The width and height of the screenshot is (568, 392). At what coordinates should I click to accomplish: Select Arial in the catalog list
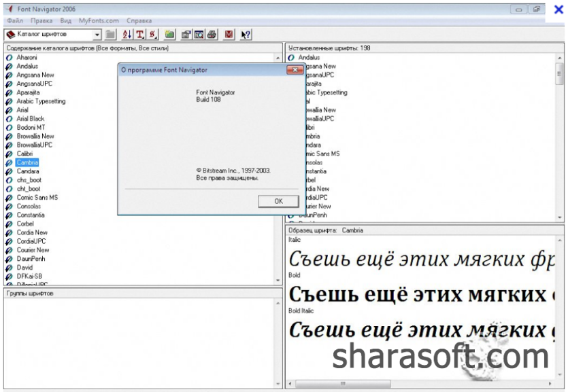[x=22, y=110]
